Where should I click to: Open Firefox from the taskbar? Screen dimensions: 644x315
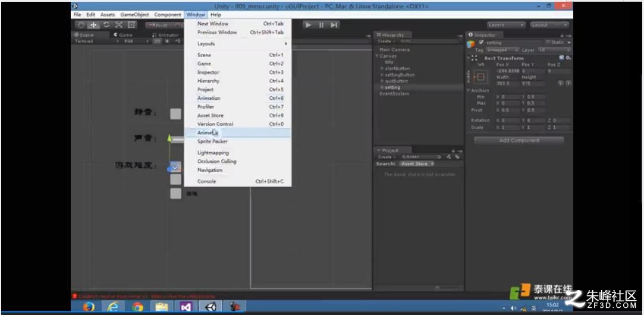tap(88, 306)
